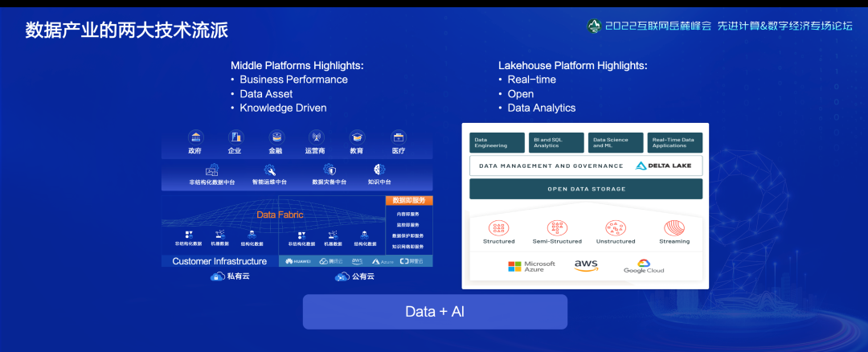Click the slide title 数据产业的两大技术流派
The width and height of the screenshot is (868, 352).
pyautogui.click(x=127, y=30)
